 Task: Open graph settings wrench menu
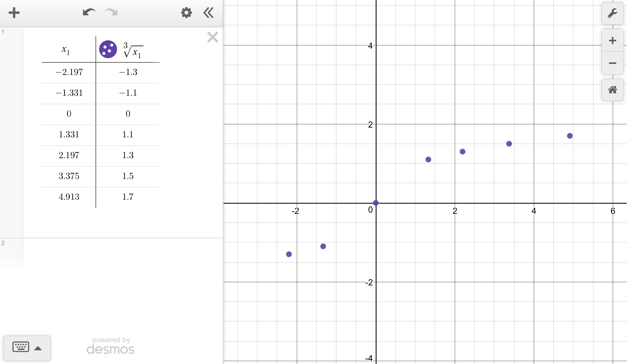coord(612,13)
